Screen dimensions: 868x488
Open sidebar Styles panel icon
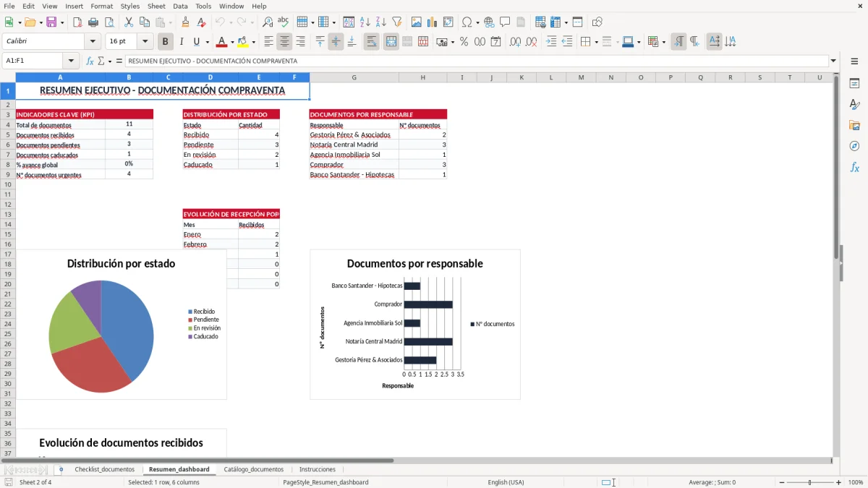tap(854, 105)
